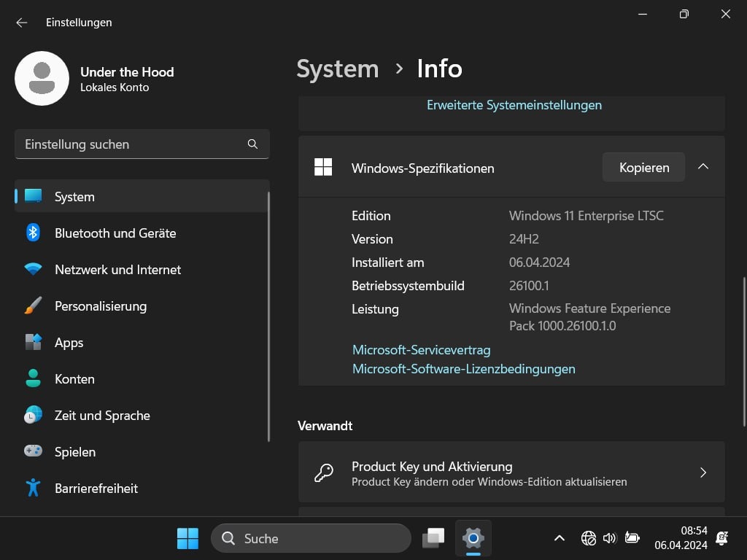This screenshot has height=560, width=747.
Task: Show hidden tray icons chevron
Action: 560,539
